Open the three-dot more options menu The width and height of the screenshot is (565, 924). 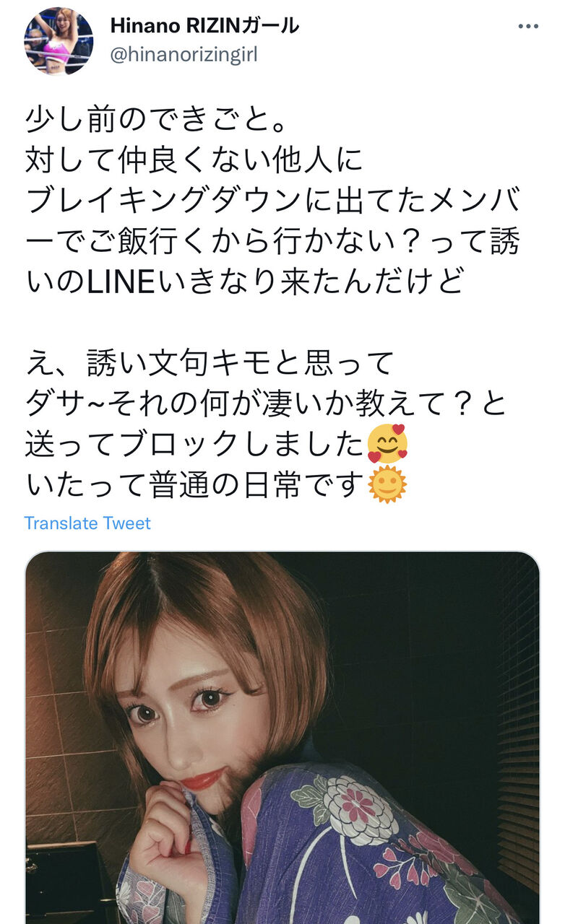coord(528,26)
